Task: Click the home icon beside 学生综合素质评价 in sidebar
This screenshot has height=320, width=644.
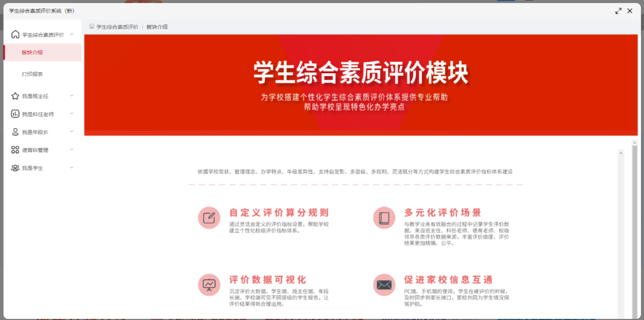Action: (15, 35)
